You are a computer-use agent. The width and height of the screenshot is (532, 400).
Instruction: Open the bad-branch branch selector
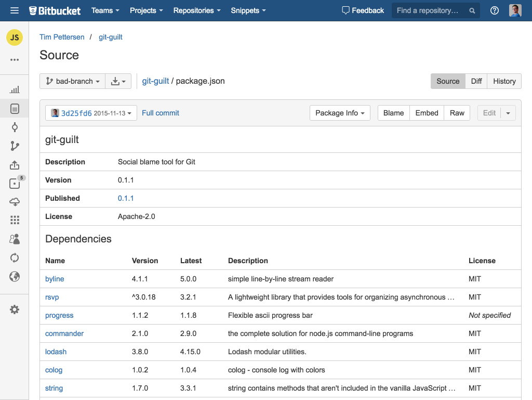coord(73,81)
